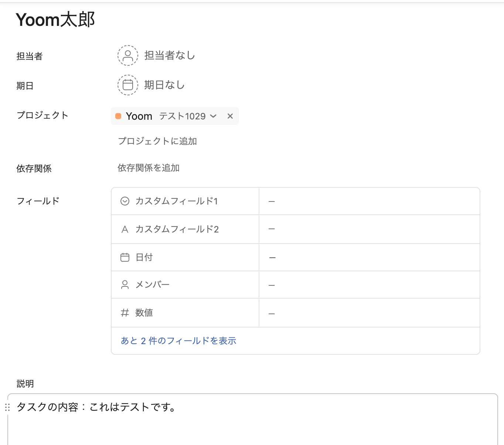Click the 日付 field calendar icon
Viewport: 504px width, 445px height.
pyautogui.click(x=125, y=257)
